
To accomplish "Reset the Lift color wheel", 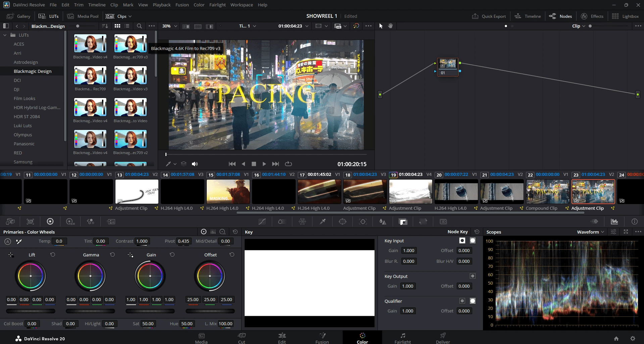I will pyautogui.click(x=53, y=255).
